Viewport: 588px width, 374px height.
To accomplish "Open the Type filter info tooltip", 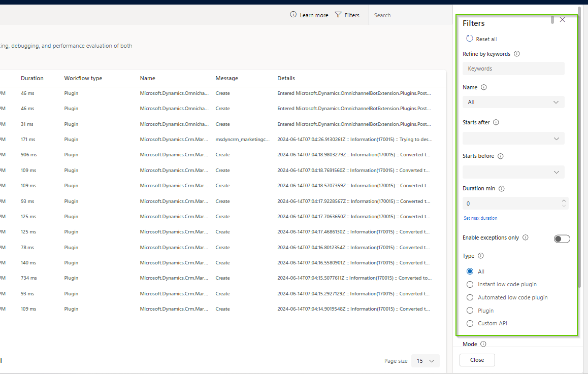I will 480,256.
